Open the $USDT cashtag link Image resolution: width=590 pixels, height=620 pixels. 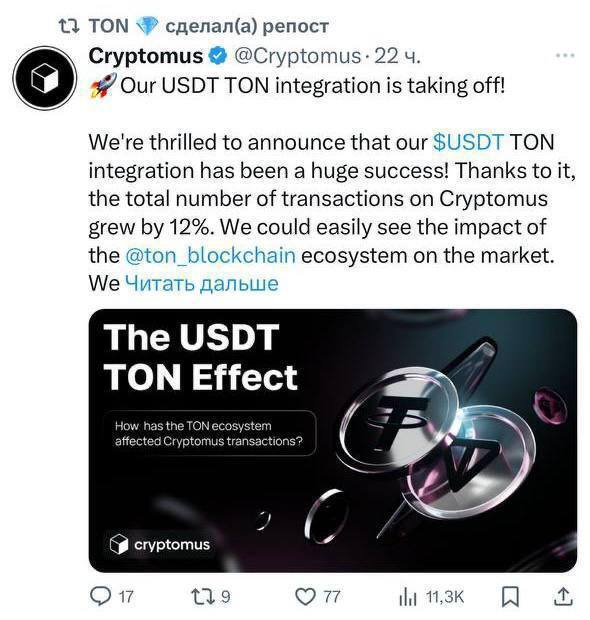(x=469, y=142)
